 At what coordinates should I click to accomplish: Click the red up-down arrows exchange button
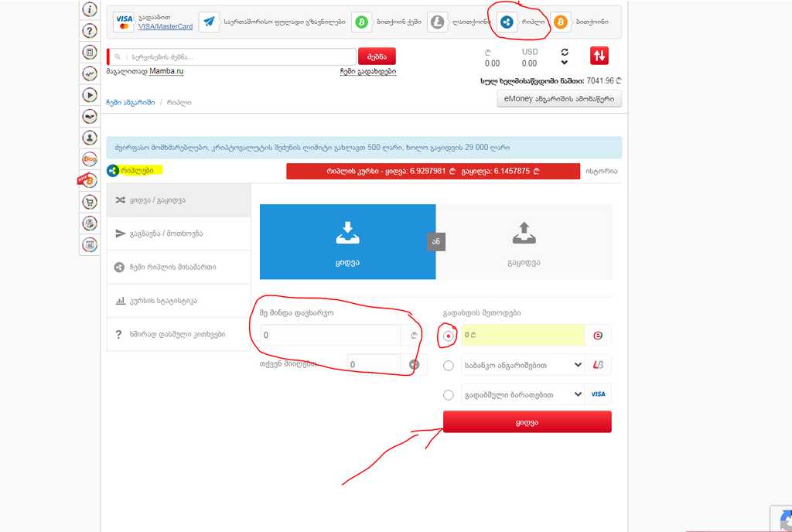(599, 56)
